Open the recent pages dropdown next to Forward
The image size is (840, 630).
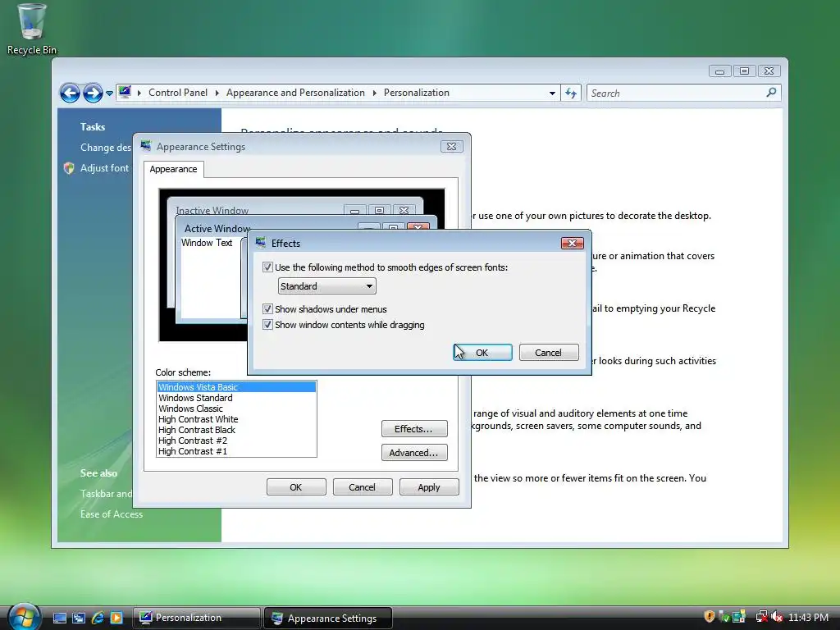click(x=109, y=94)
